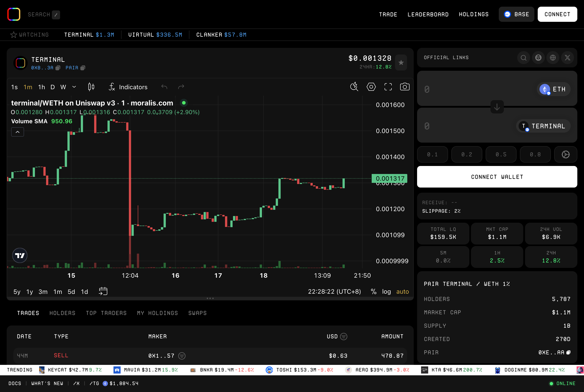
Task: Toggle percent scale on the chart
Action: click(373, 291)
